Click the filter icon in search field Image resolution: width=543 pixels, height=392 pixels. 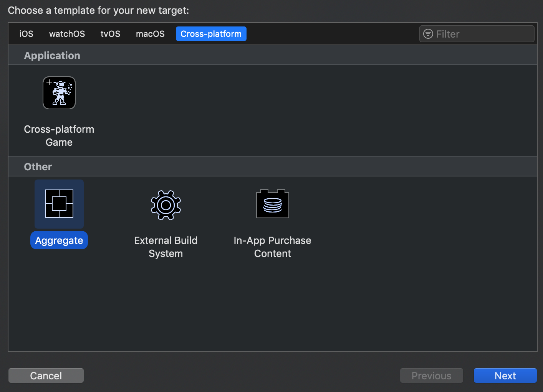[428, 34]
